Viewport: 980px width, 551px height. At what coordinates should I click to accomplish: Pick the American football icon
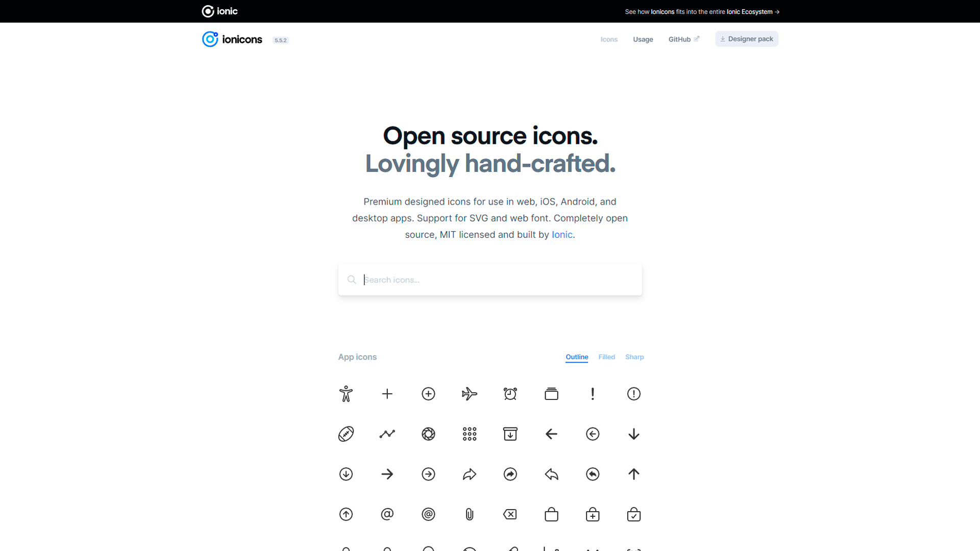[346, 434]
